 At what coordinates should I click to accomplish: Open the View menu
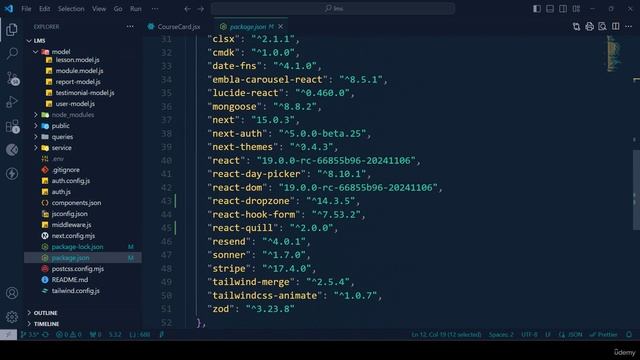[x=99, y=9]
